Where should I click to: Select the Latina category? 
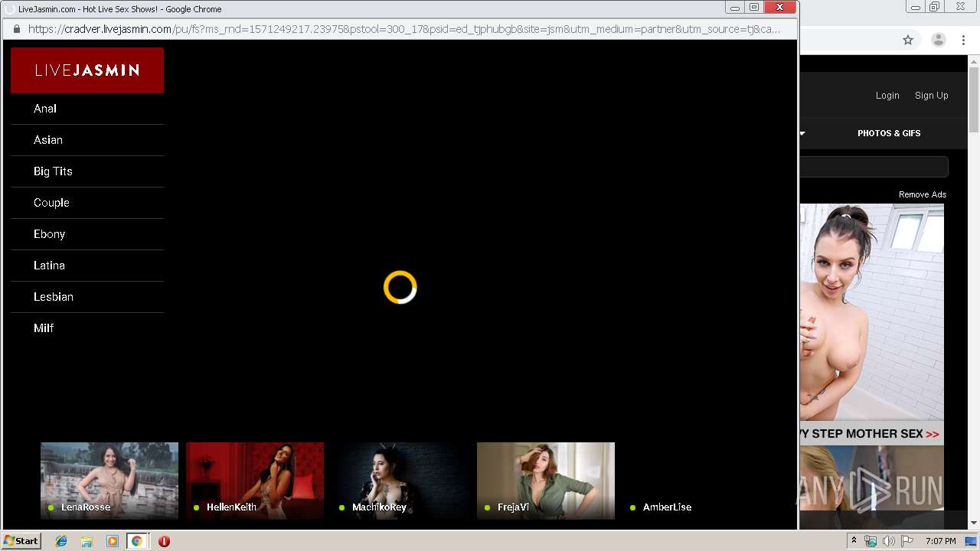tap(87, 266)
